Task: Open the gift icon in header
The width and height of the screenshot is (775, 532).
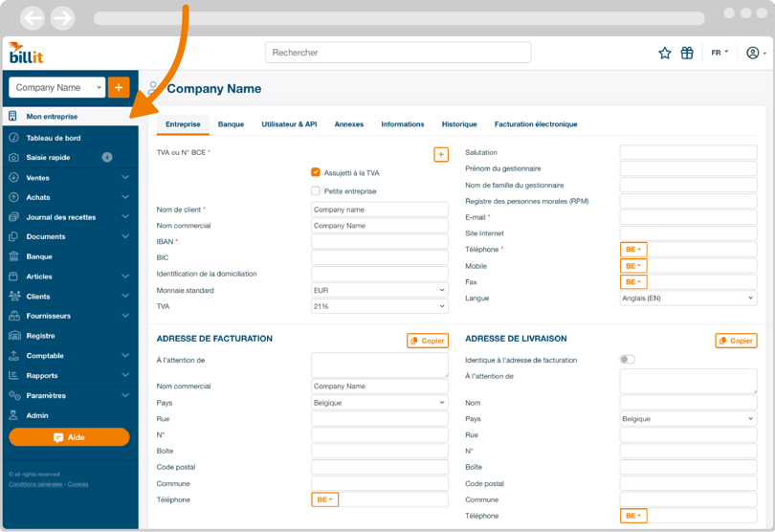Action: click(x=687, y=53)
